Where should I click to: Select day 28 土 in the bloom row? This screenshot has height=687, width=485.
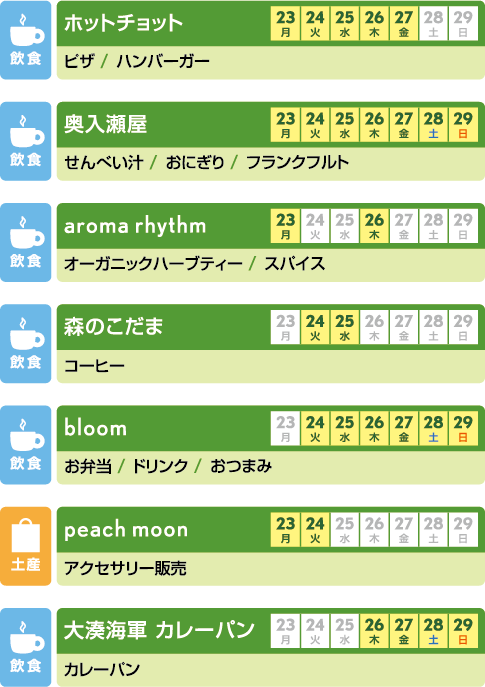(x=433, y=428)
